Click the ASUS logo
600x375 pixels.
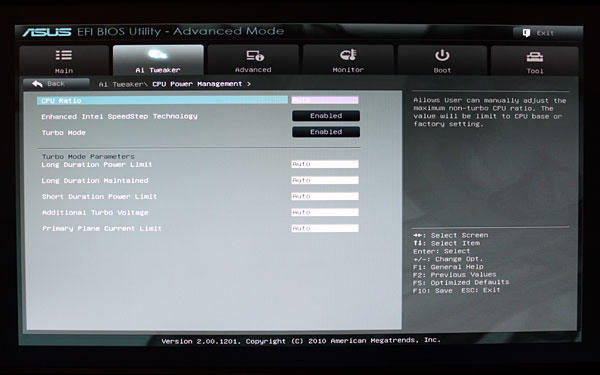pos(47,32)
